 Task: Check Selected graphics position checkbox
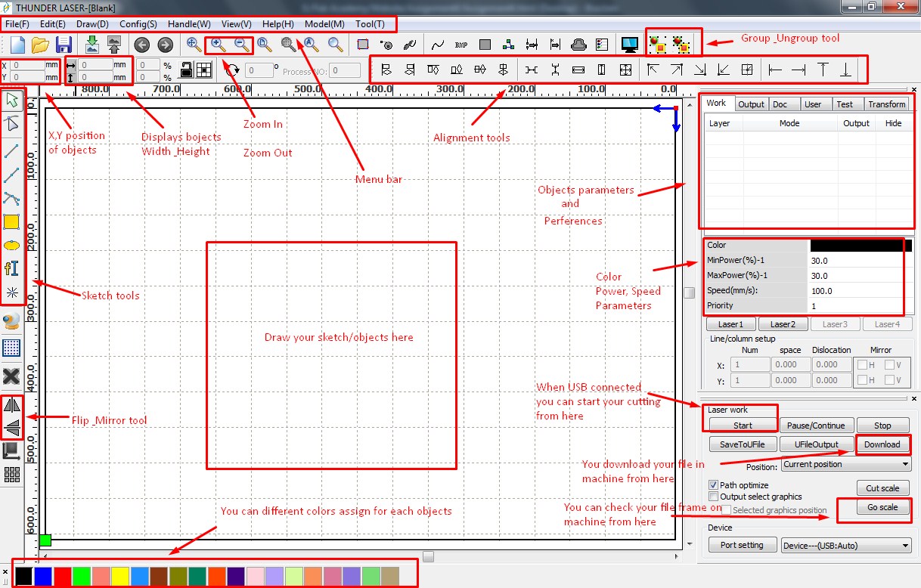point(727,510)
